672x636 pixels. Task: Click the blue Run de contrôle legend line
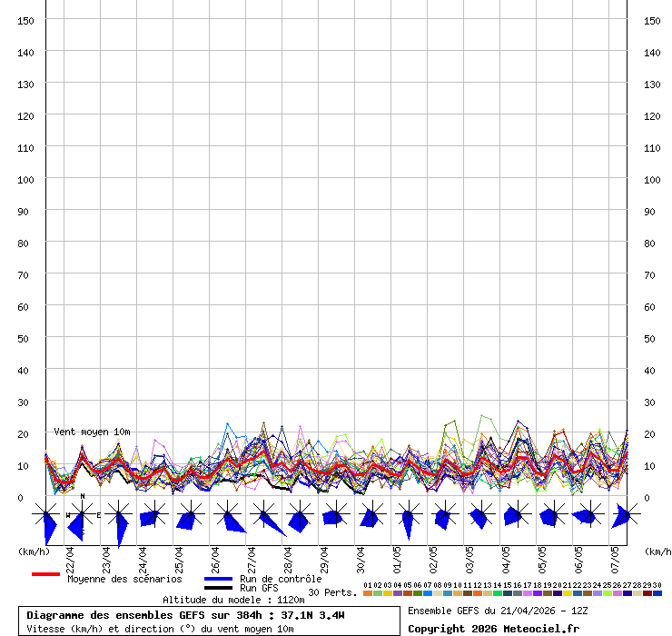pos(218,579)
